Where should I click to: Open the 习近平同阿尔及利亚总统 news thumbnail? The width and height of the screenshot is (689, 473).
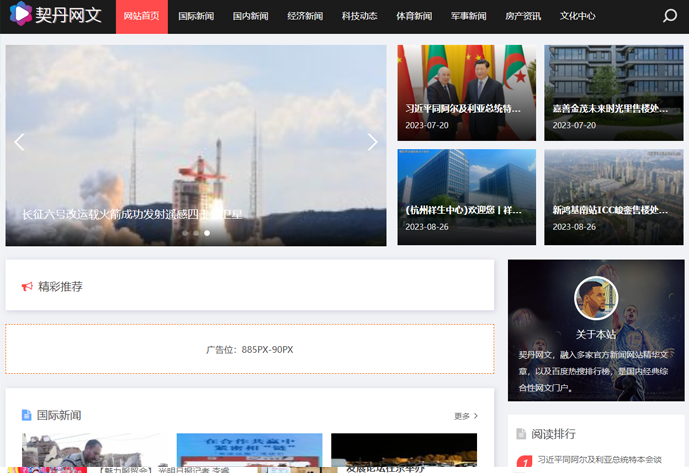tap(466, 92)
